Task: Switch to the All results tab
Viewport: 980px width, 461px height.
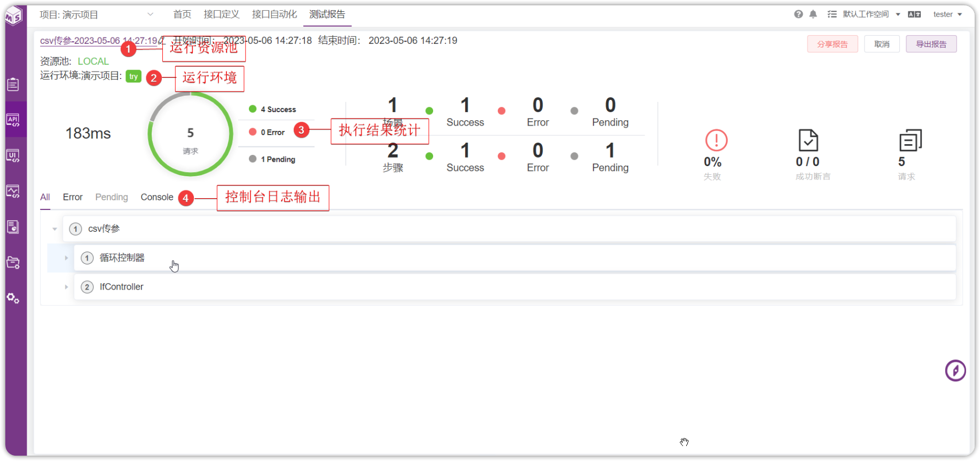Action: coord(45,197)
